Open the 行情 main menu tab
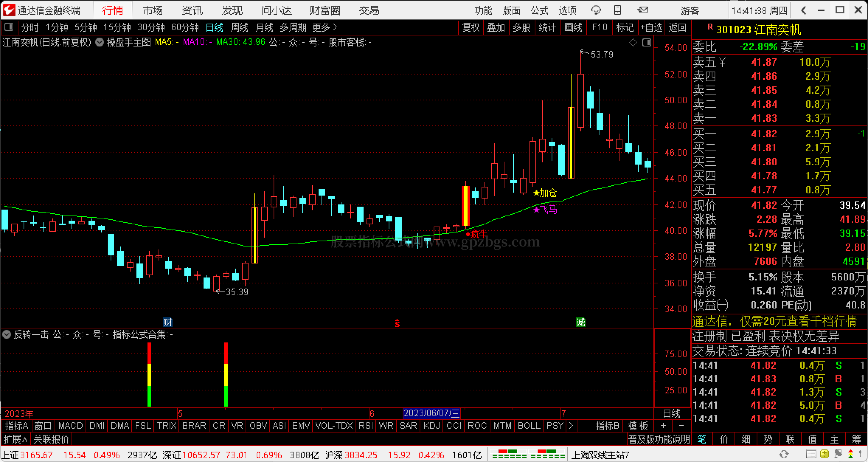 [113, 10]
